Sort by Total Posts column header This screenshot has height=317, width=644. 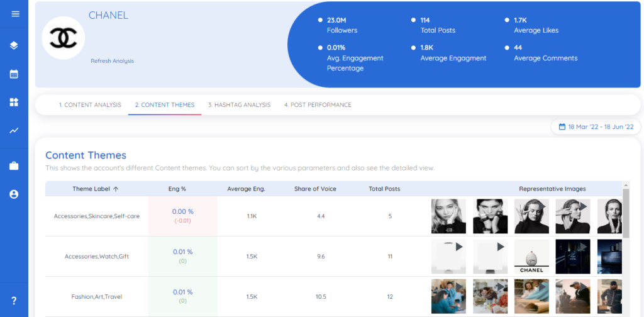tap(384, 189)
